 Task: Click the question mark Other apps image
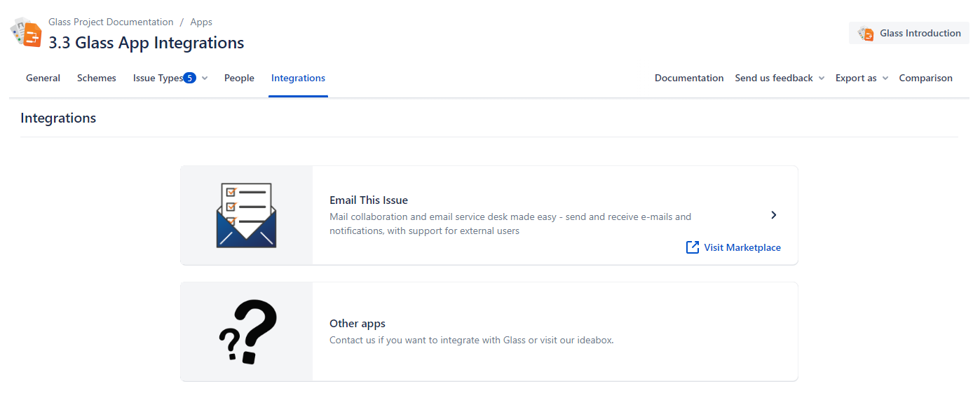247,331
